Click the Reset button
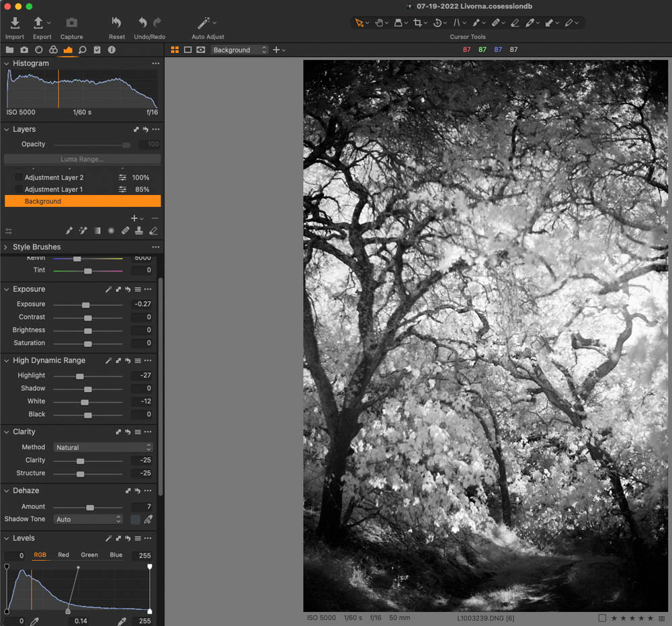This screenshot has width=672, height=626. (x=116, y=28)
